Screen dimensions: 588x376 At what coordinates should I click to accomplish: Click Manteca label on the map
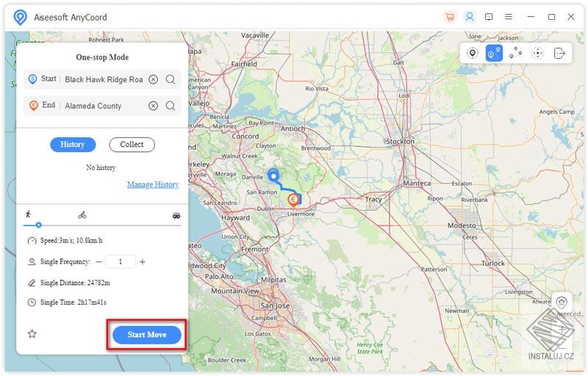click(417, 183)
